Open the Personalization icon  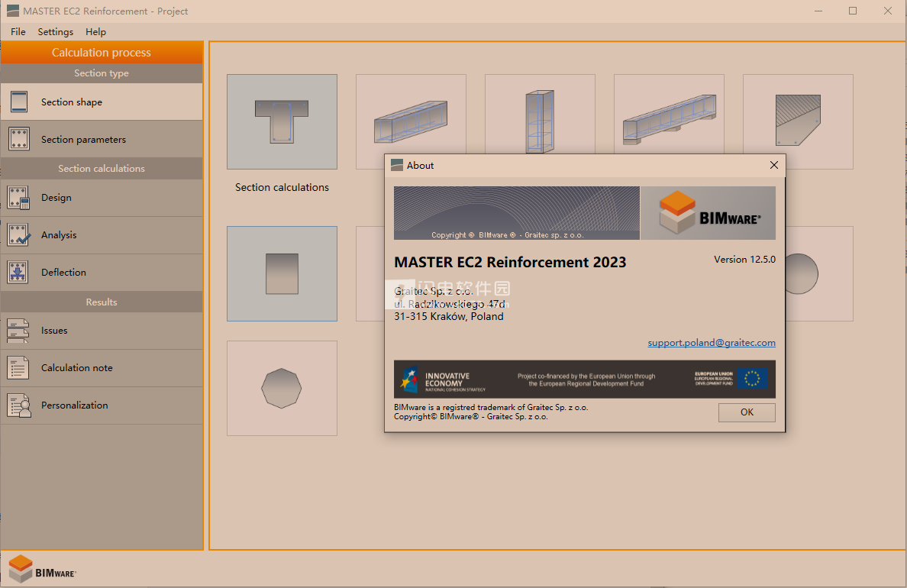18,405
